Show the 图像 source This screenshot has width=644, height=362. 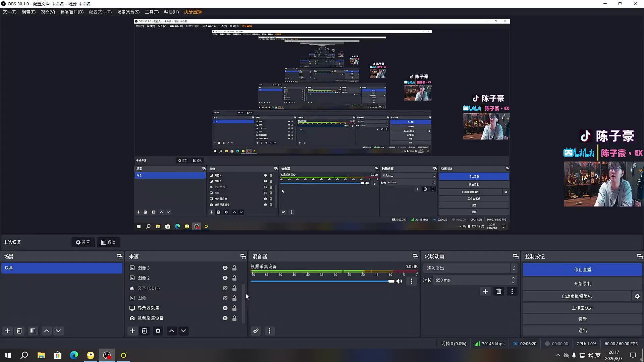[225, 298]
